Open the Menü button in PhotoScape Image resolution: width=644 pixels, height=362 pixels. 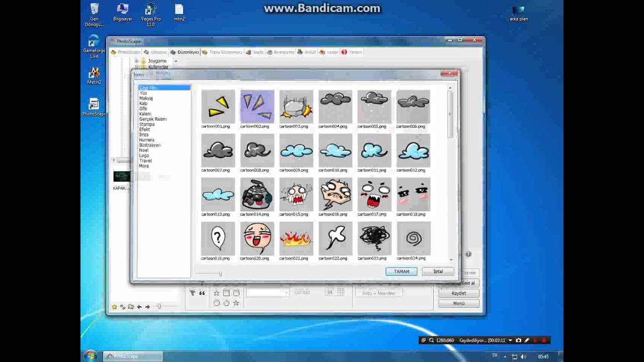click(459, 303)
